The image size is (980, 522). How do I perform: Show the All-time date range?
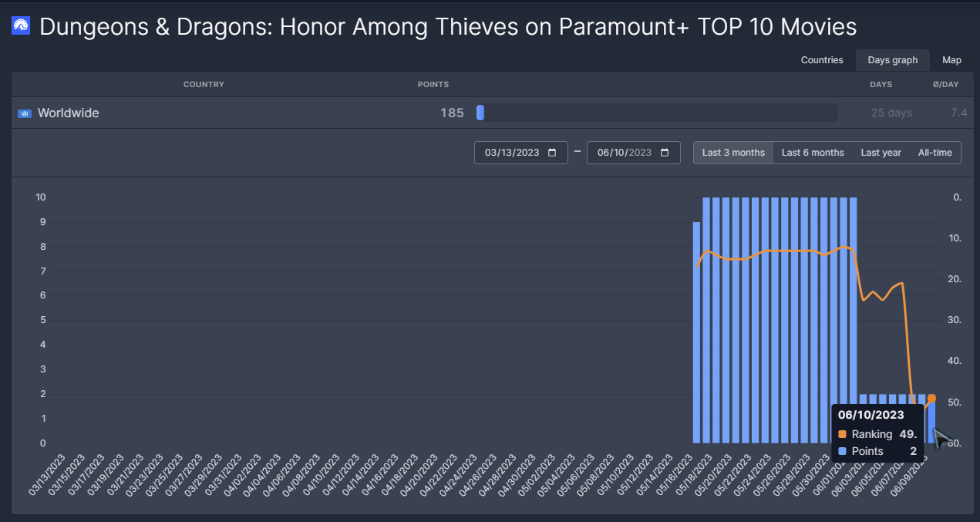[935, 153]
